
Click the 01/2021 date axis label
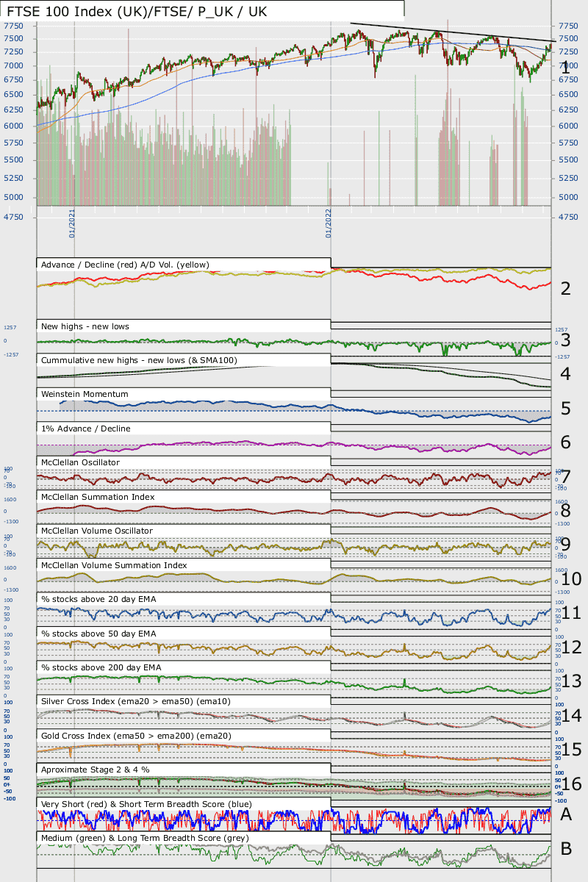coord(73,223)
